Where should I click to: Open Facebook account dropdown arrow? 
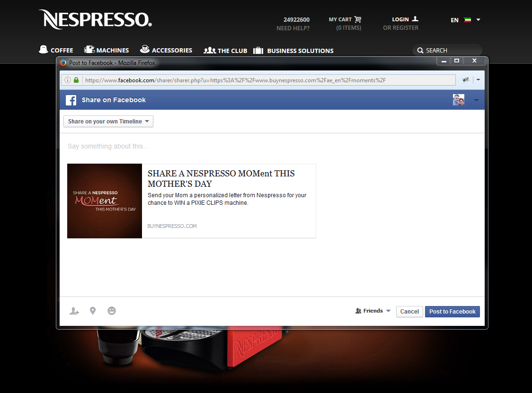click(x=476, y=100)
